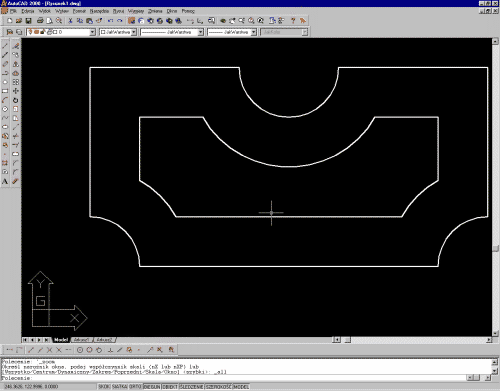Expand the layer '0' dropdown list

(92, 32)
